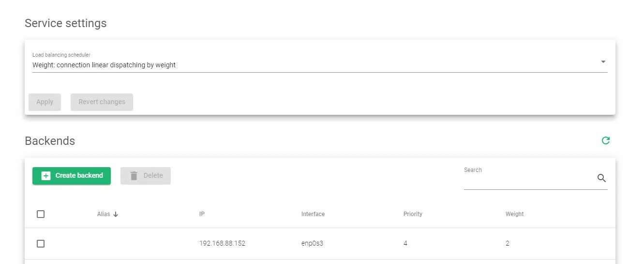
Task: Click the search magnifier icon
Action: (x=601, y=178)
